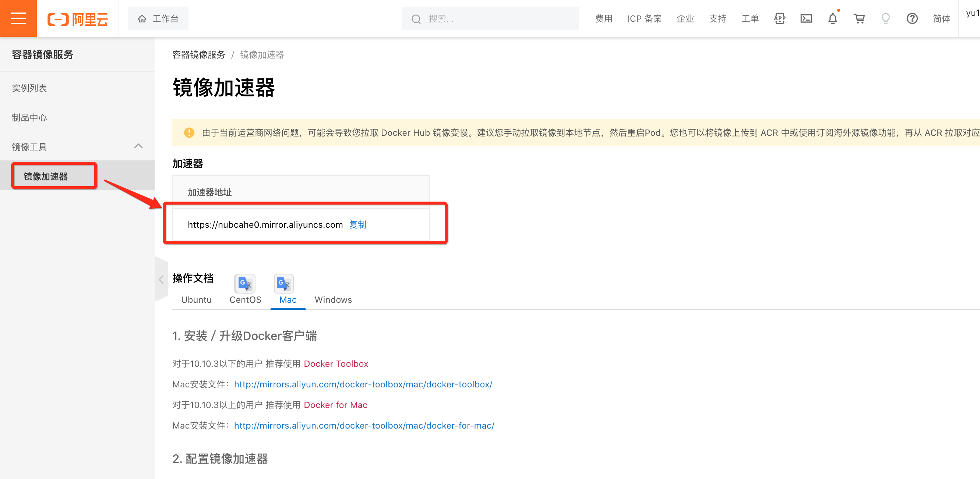
Task: Switch language via 简体
Action: (x=942, y=19)
